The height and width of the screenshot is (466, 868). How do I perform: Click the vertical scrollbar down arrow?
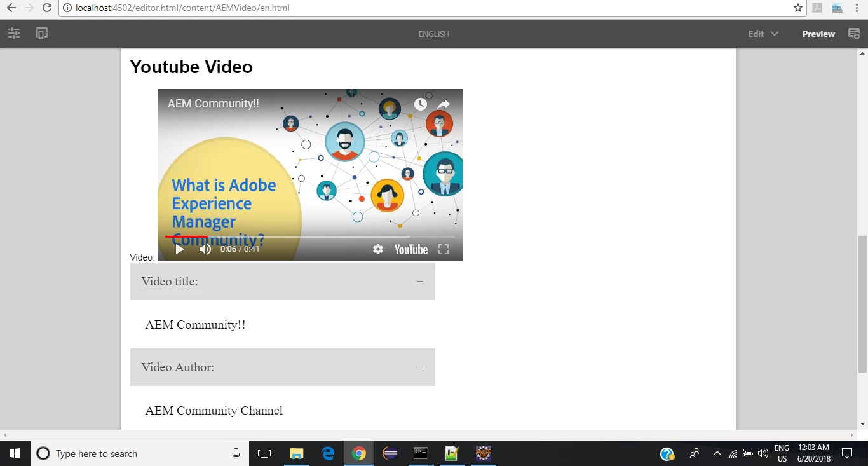click(862, 424)
